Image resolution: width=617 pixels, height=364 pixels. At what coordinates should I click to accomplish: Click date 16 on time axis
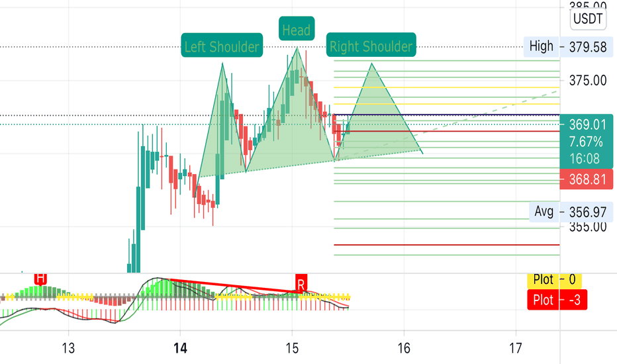[x=404, y=348]
